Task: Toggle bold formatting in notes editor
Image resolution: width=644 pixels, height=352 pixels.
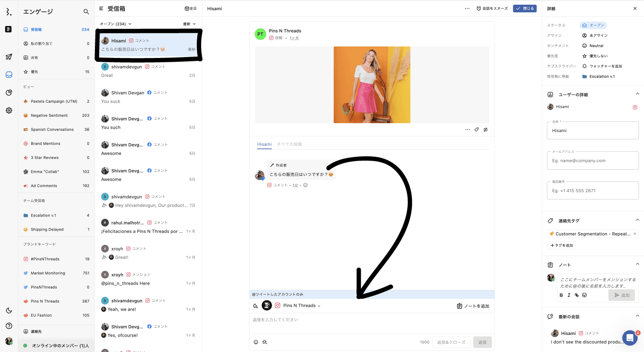Action: pos(561,295)
